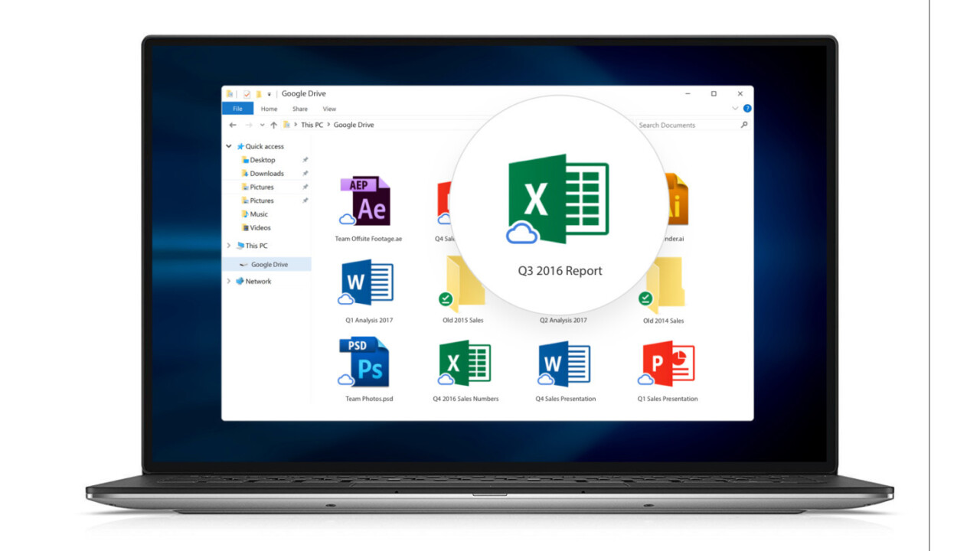This screenshot has height=551, width=980.
Task: Go forward with the Forward arrow
Action: pos(249,125)
